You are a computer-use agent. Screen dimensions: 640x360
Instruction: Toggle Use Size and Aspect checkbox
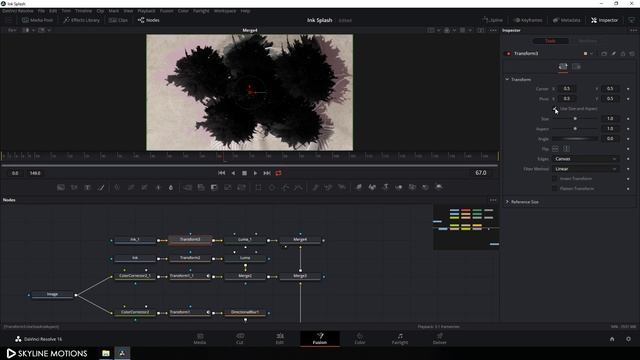555,109
